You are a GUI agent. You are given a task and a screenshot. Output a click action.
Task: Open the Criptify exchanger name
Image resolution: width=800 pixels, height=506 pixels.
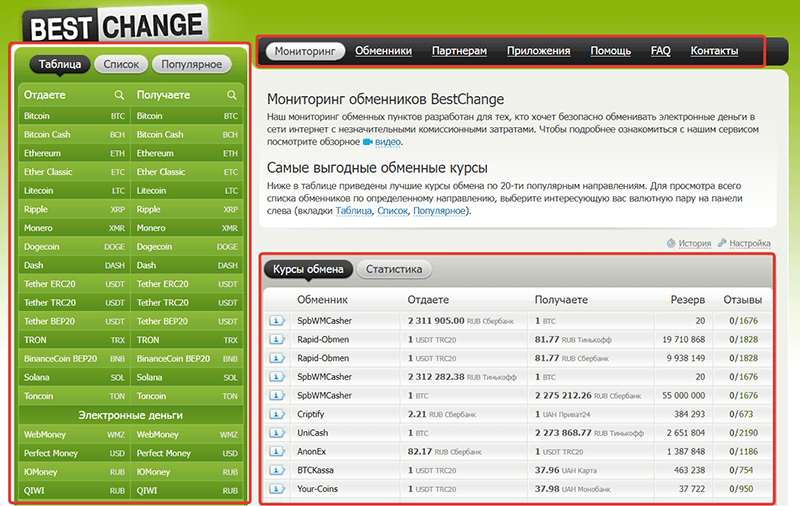[x=311, y=414]
